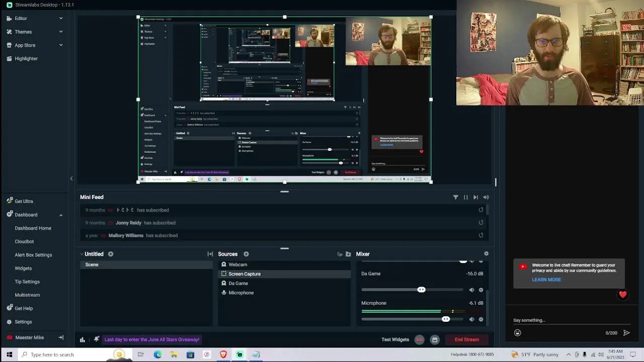Image resolution: width=644 pixels, height=362 pixels.
Task: Add a new source with the plus icon
Action: 246,254
